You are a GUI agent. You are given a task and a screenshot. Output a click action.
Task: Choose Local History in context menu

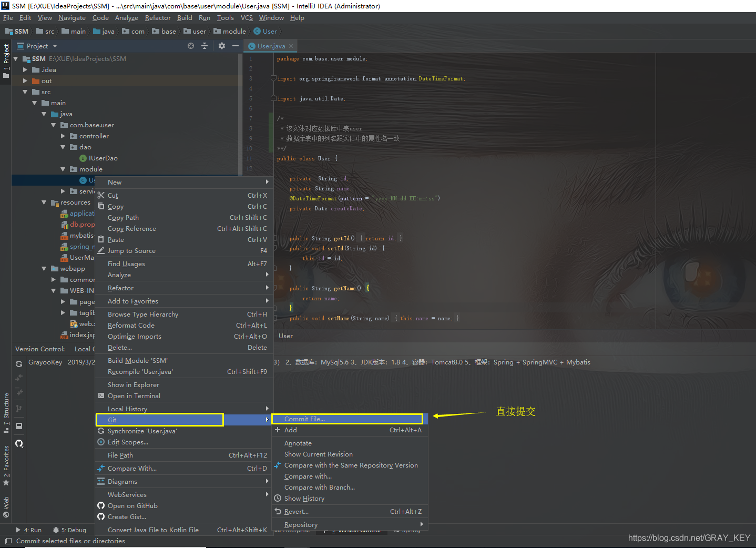184,409
